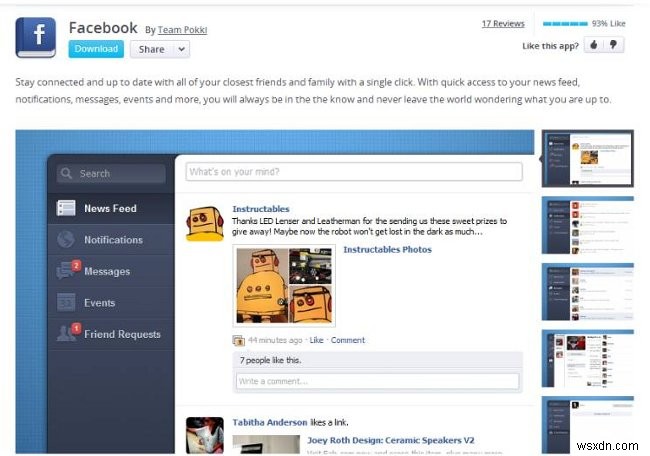Click the blue Download button
The image size is (650, 456).
[x=96, y=49]
